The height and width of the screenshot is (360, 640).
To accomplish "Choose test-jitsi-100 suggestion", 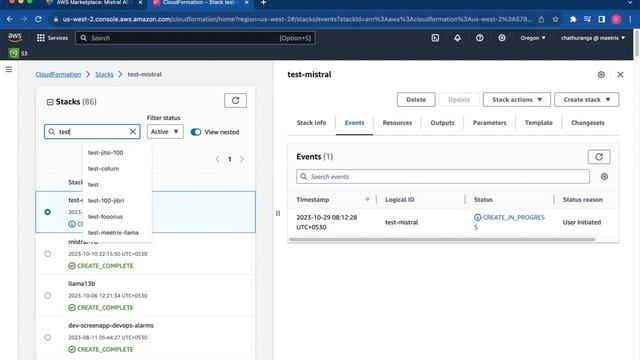I will [x=105, y=153].
